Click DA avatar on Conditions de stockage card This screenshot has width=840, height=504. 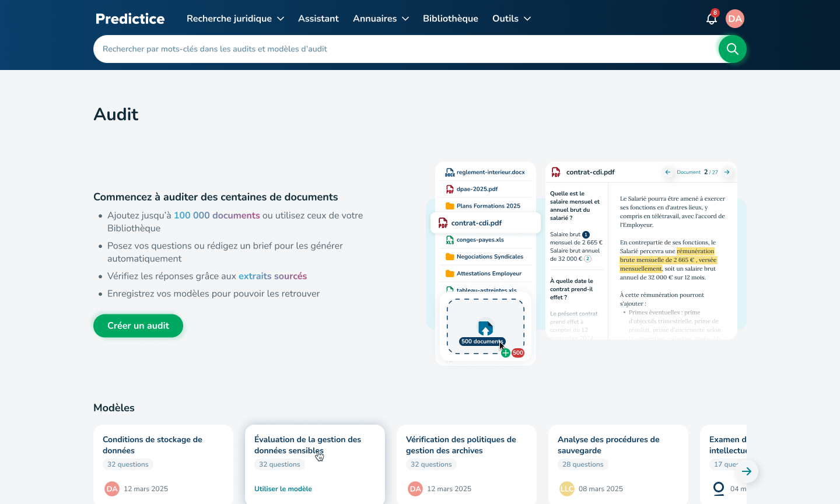[x=112, y=489]
